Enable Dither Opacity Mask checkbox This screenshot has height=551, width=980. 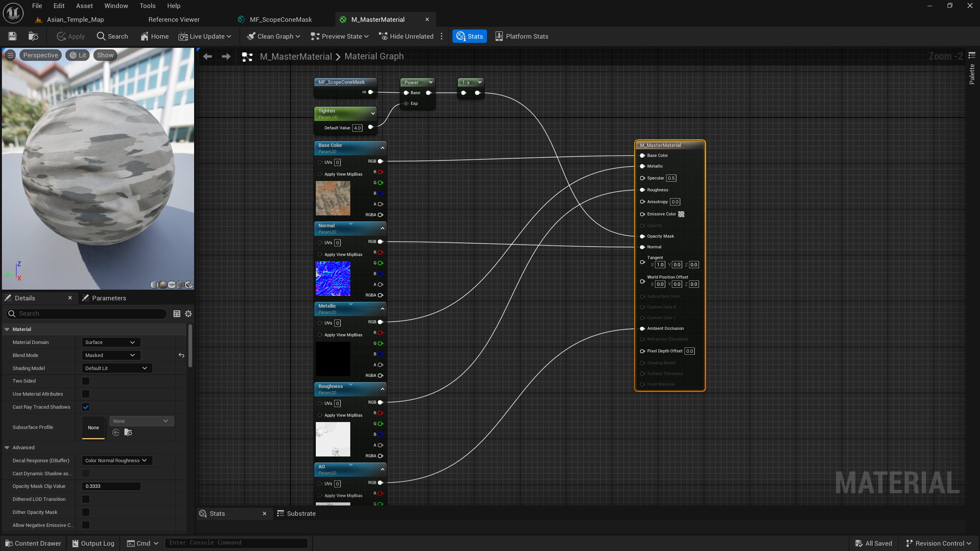pos(86,512)
